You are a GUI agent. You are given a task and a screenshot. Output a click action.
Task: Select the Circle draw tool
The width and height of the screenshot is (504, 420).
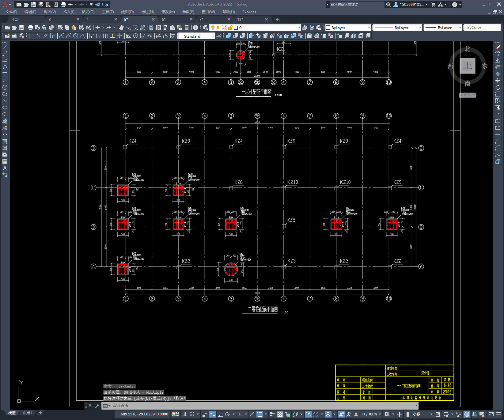(x=5, y=87)
